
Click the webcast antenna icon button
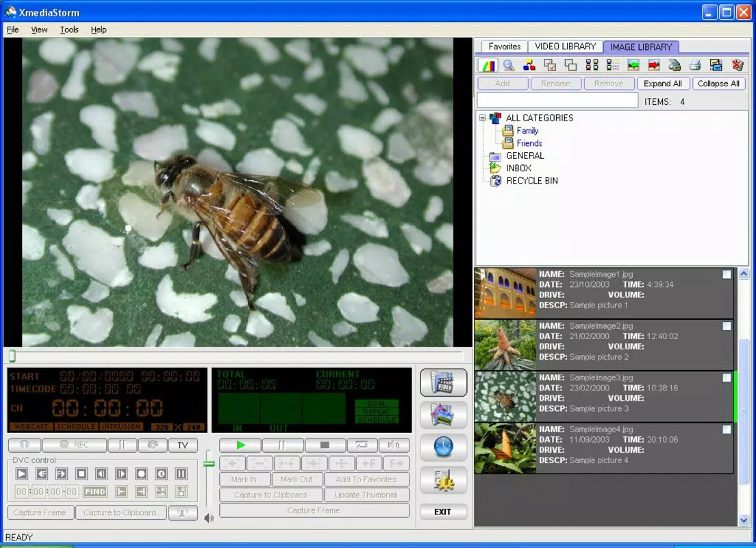(183, 513)
